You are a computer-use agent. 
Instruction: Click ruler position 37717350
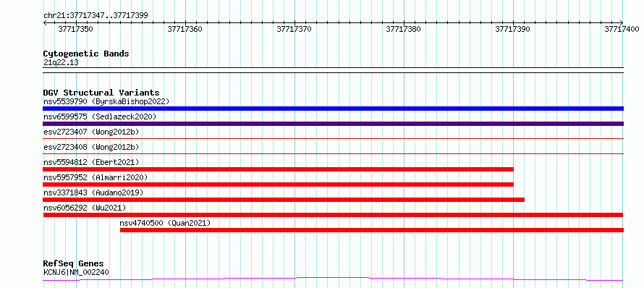tap(75, 29)
